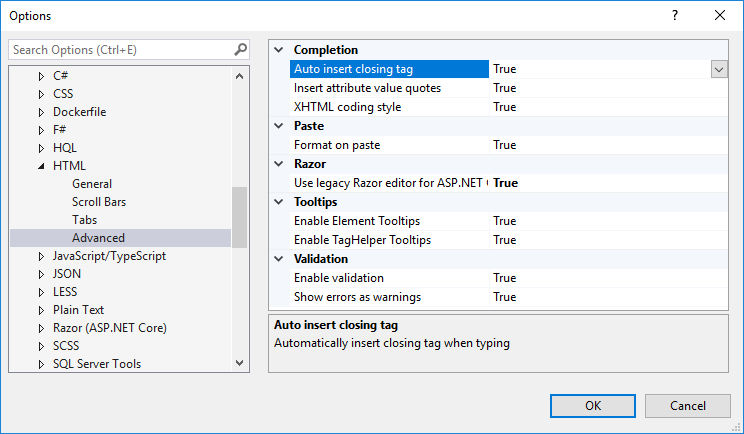744x434 pixels.
Task: Select the Tabs page under HTML
Action: coord(85,220)
